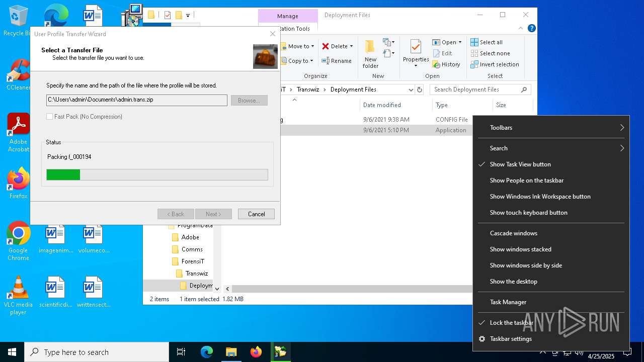Sort by Size column header

[x=512, y=105]
